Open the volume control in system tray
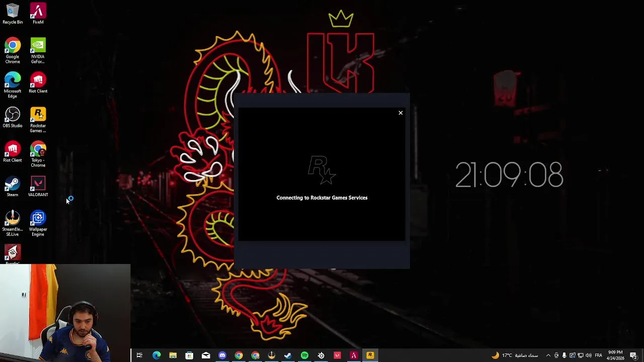644x362 pixels. click(x=589, y=355)
